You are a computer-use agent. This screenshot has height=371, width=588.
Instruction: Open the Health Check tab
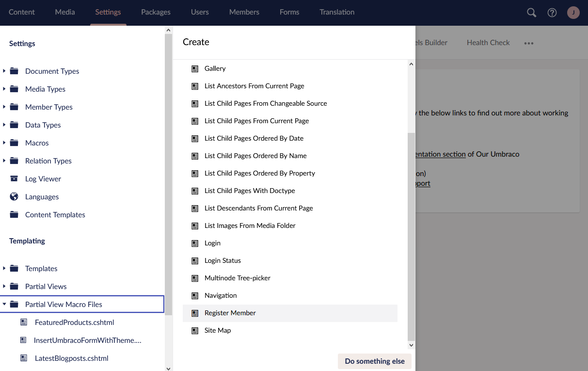point(488,43)
